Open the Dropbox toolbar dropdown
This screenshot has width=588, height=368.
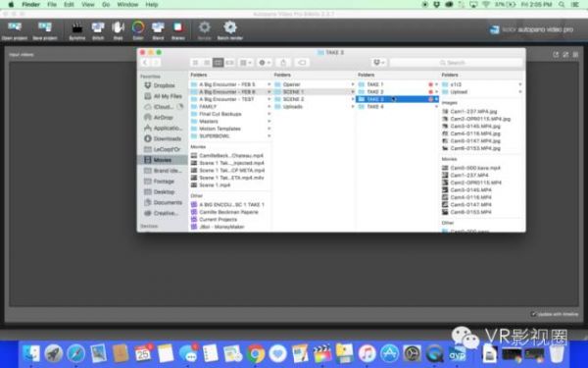click(x=379, y=63)
